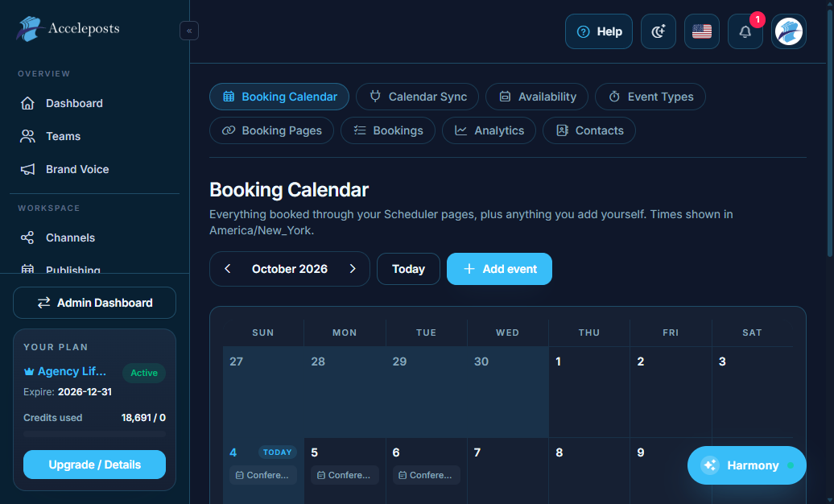Screen dimensions: 834x504
Task: Click the Upgrade / Details button
Action: click(x=95, y=465)
